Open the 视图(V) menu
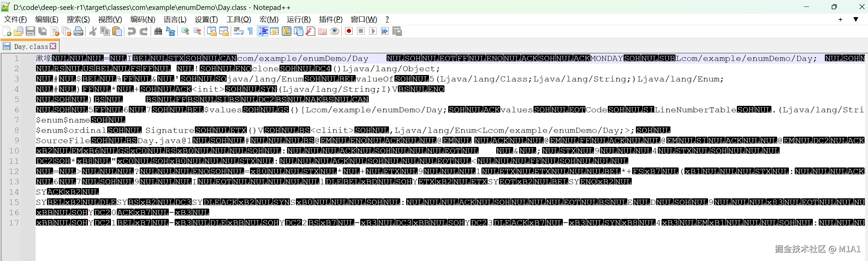Viewport: 868px width, 261px height. point(110,20)
